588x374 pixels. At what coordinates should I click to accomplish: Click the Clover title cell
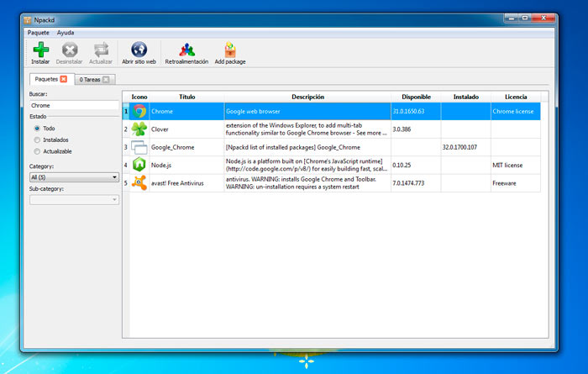point(186,129)
